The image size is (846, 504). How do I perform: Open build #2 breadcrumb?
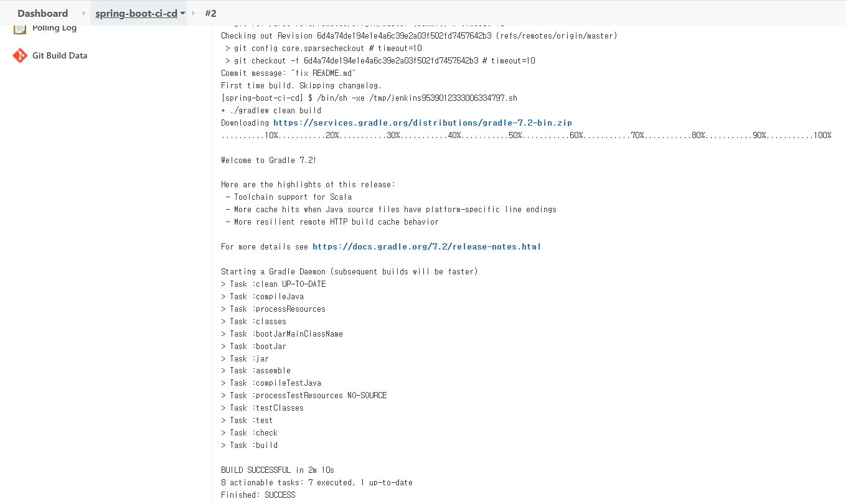tap(210, 13)
